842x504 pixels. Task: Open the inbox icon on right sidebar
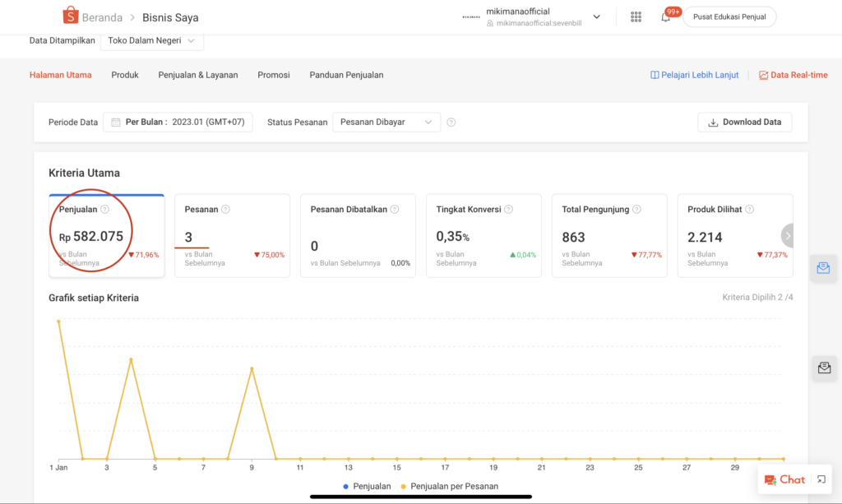click(x=823, y=268)
